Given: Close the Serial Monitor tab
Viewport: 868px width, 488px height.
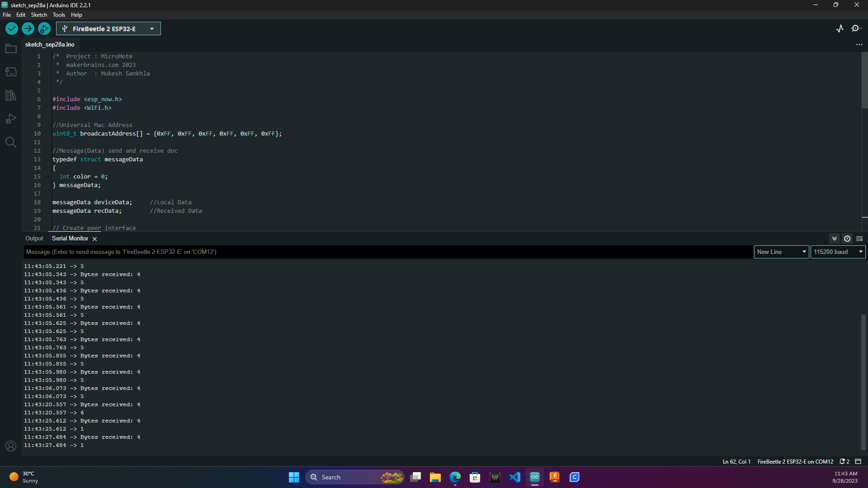Looking at the screenshot, I should click(94, 239).
